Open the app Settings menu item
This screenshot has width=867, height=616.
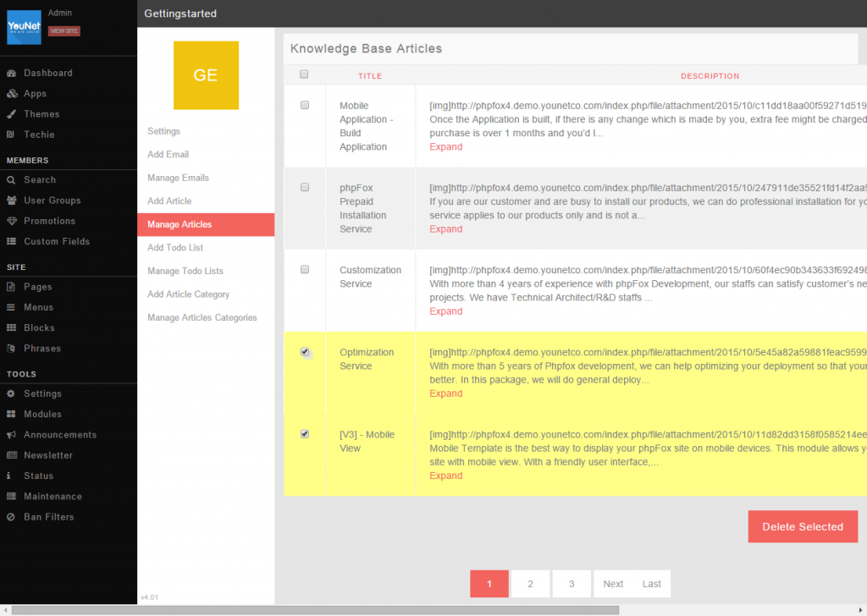pyautogui.click(x=206, y=131)
